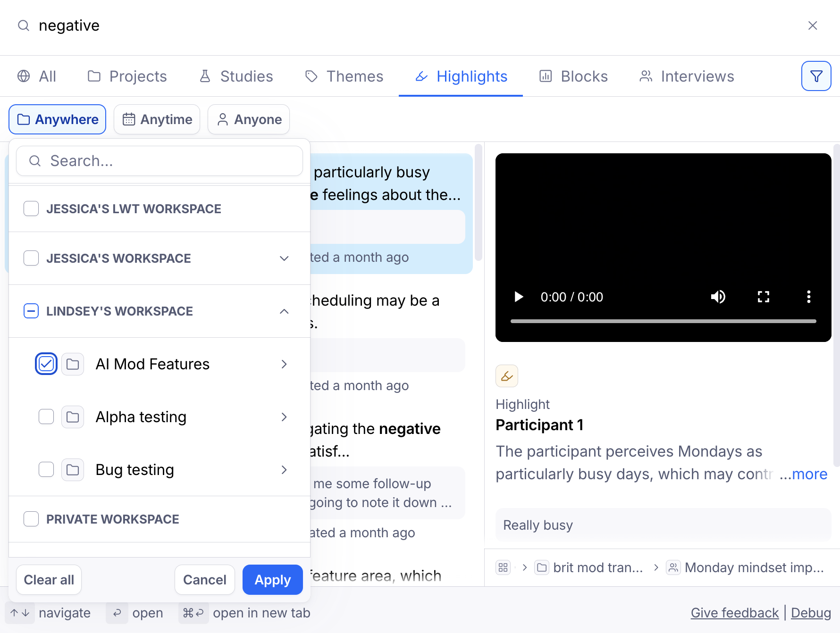The width and height of the screenshot is (840, 633).
Task: Expand AI Mod Features subfolder arrow
Action: click(x=284, y=364)
